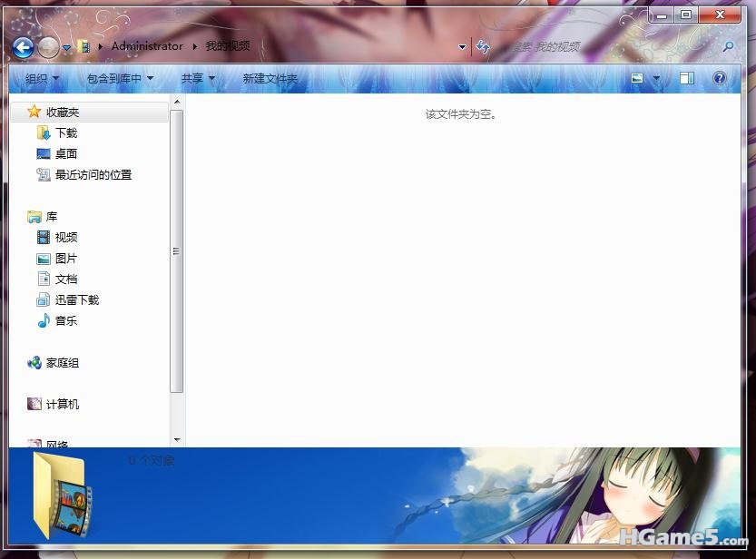
Task: Open 下载 folder in favorites
Action: [x=66, y=133]
